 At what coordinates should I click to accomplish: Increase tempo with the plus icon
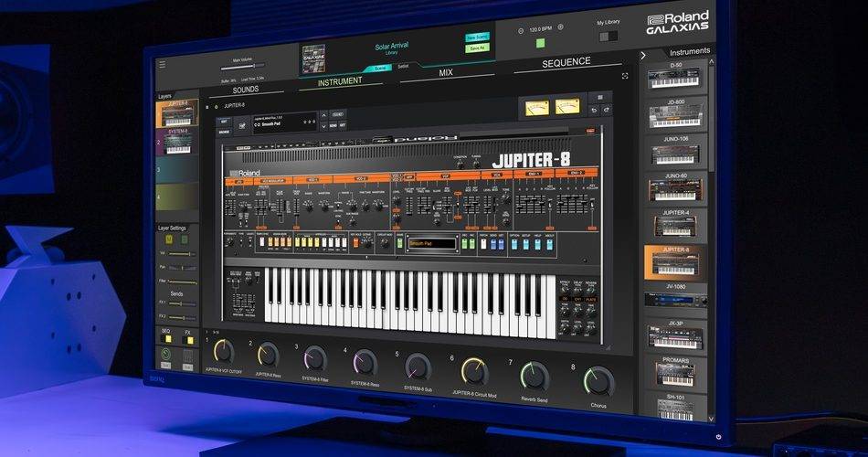[560, 27]
